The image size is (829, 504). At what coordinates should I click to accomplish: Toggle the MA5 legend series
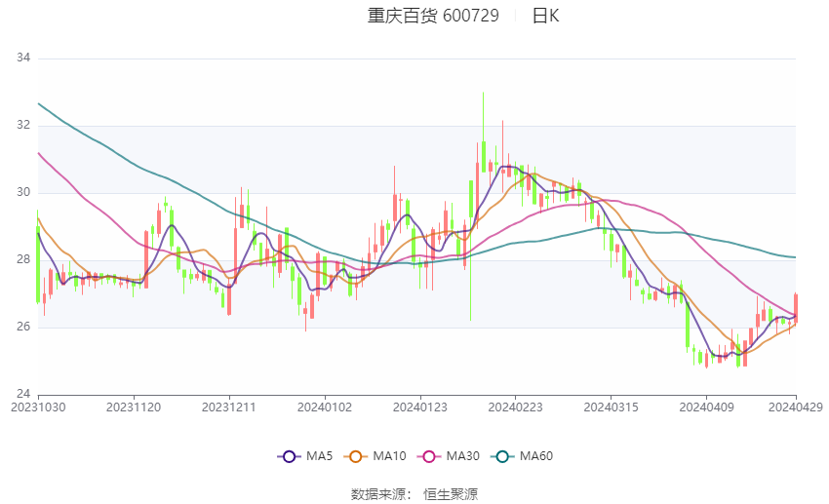pos(305,456)
